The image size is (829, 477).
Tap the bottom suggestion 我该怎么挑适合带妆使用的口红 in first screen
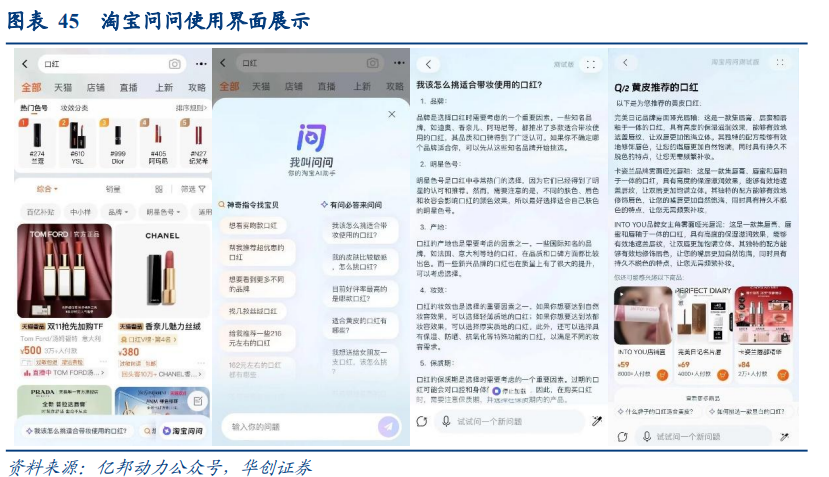click(77, 431)
